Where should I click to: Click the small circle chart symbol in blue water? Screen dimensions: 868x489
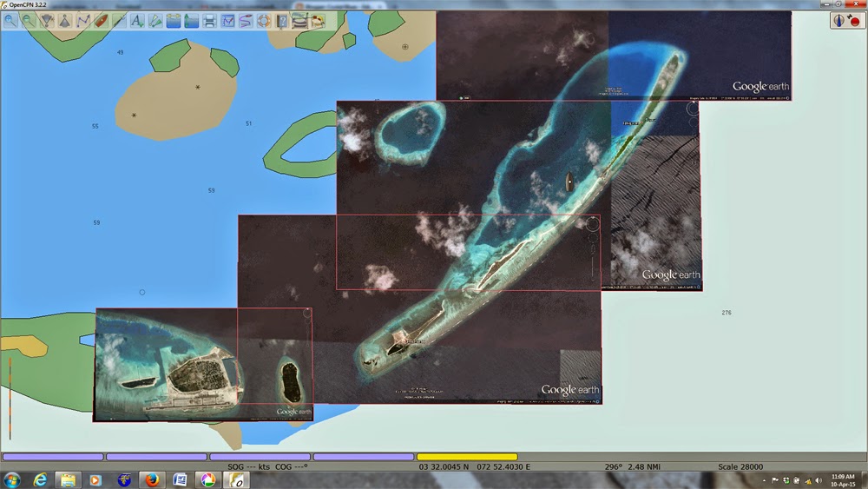pyautogui.click(x=142, y=293)
